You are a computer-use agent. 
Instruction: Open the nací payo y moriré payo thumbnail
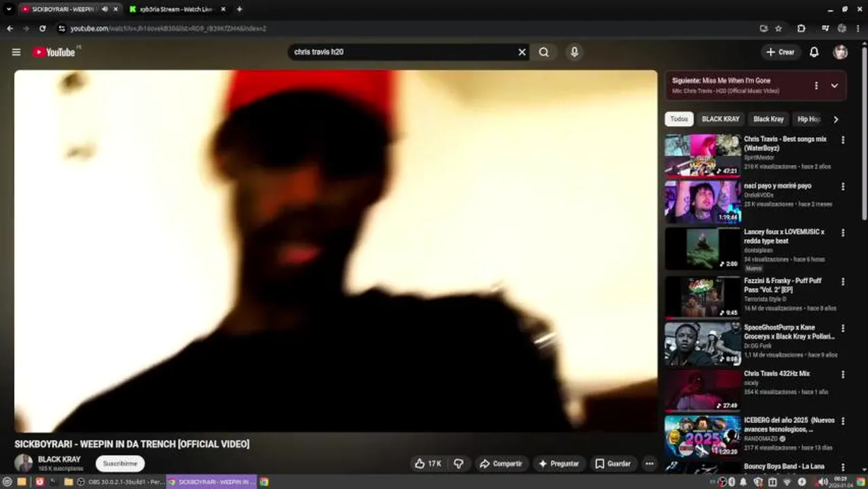pyautogui.click(x=702, y=202)
